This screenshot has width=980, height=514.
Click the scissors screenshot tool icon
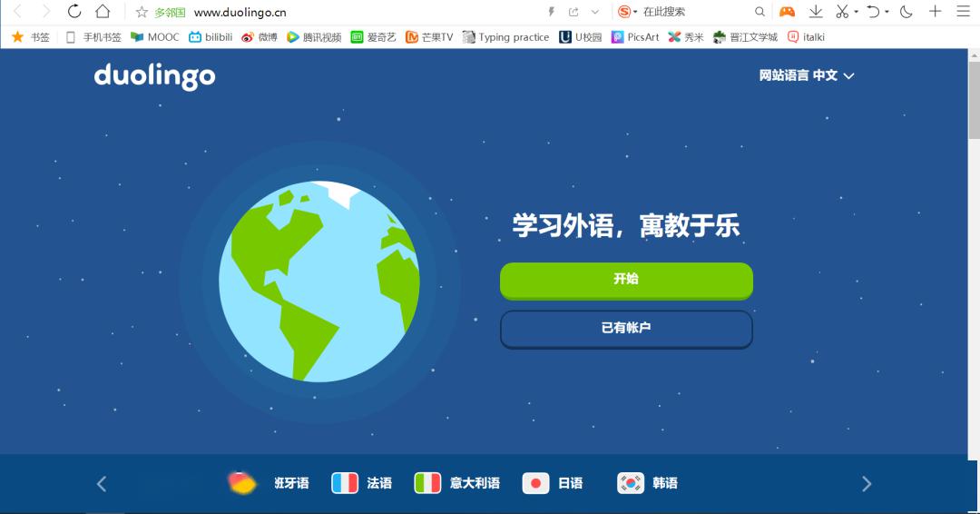coord(842,12)
